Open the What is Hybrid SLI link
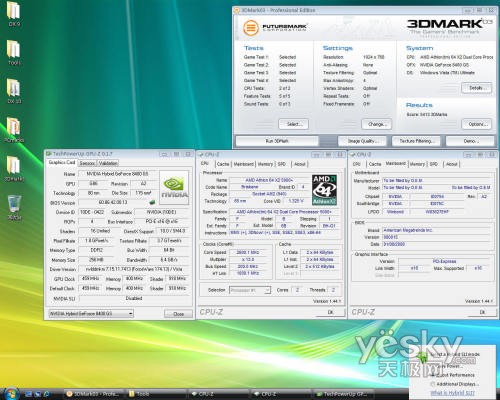Screen dimensions: 500x400 click(x=452, y=393)
